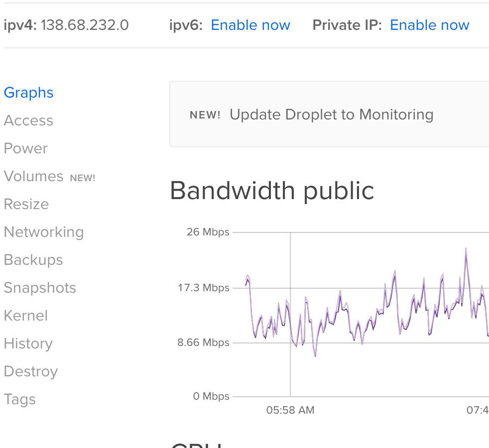View the droplet History
The image size is (489, 448).
[x=28, y=344]
